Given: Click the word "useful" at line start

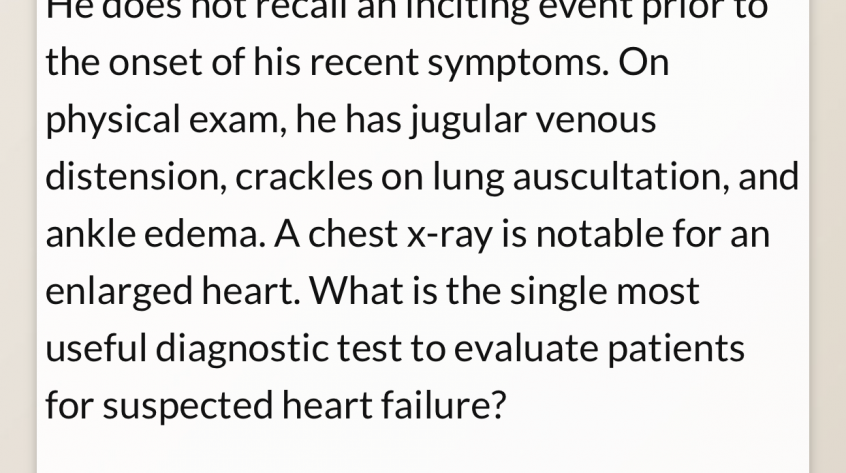Looking at the screenshot, I should (96, 348).
